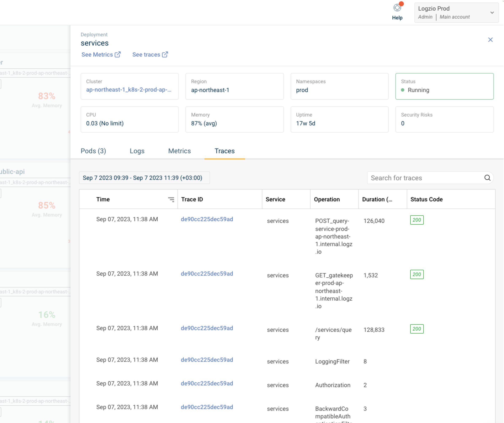Image resolution: width=504 pixels, height=423 pixels.
Task: Click the close X icon on the services panel
Action: pos(490,39)
